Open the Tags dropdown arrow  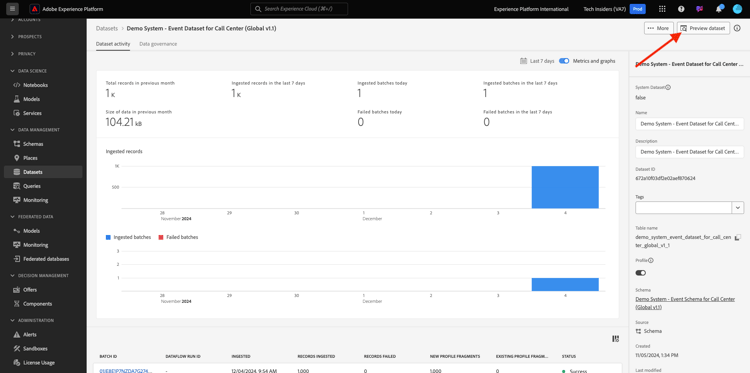click(738, 208)
